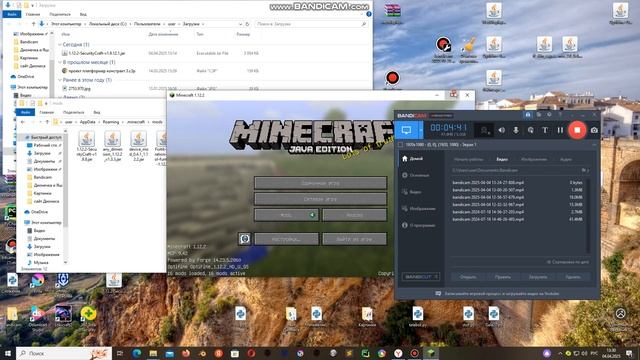This screenshot has height=360, width=640.
Task: Click taskbar search box Поиск
Action: pos(64,353)
